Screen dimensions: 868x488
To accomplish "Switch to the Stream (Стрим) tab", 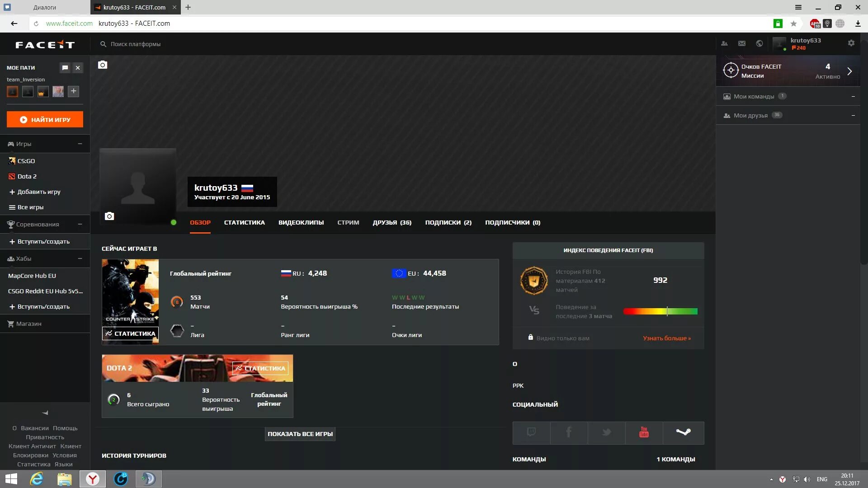I will tap(348, 222).
